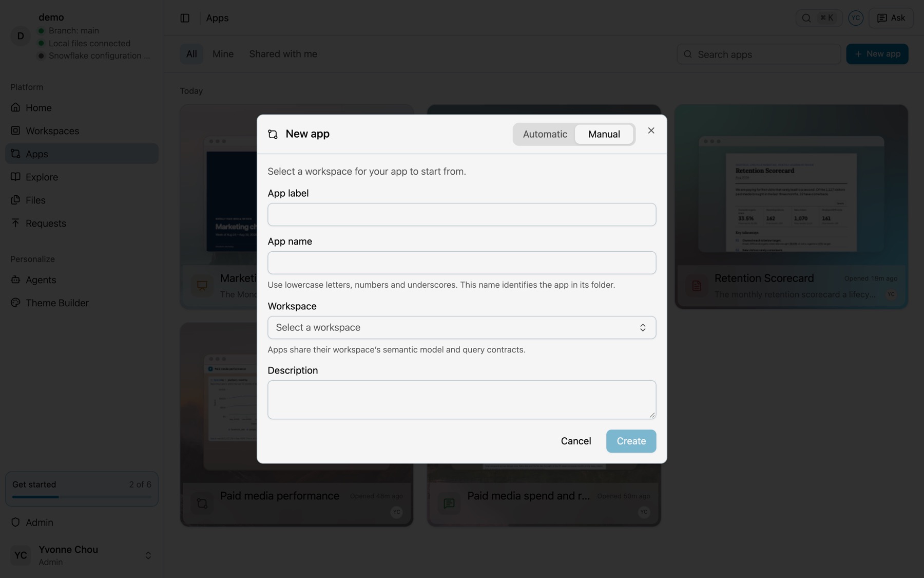The height and width of the screenshot is (578, 924).
Task: Go to Files in sidebar
Action: coord(82,200)
